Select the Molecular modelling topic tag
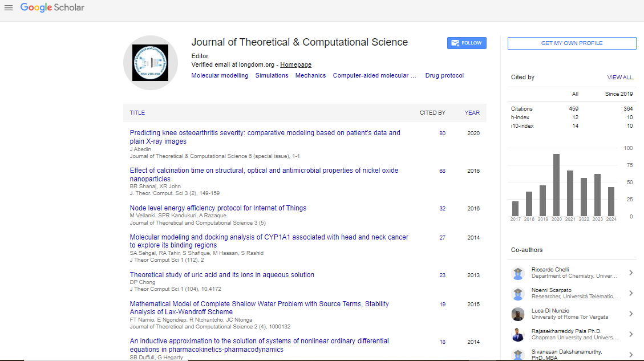The height and width of the screenshot is (361, 644). click(220, 75)
